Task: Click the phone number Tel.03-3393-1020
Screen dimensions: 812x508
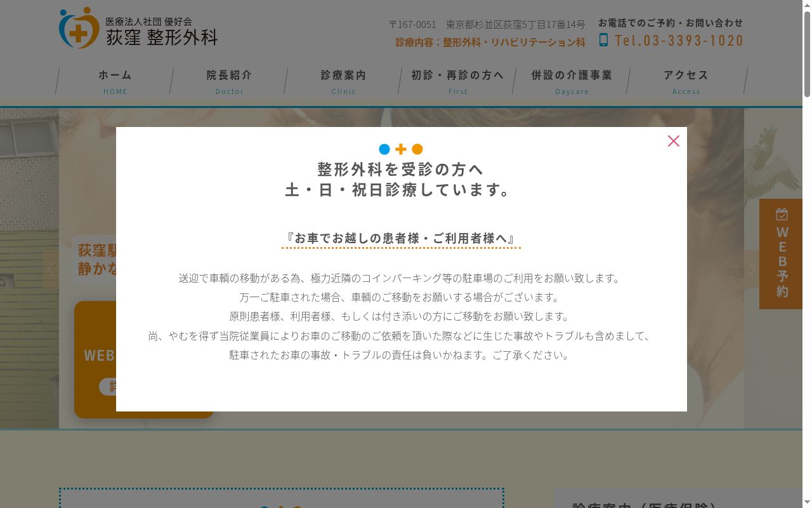Action: pos(679,41)
